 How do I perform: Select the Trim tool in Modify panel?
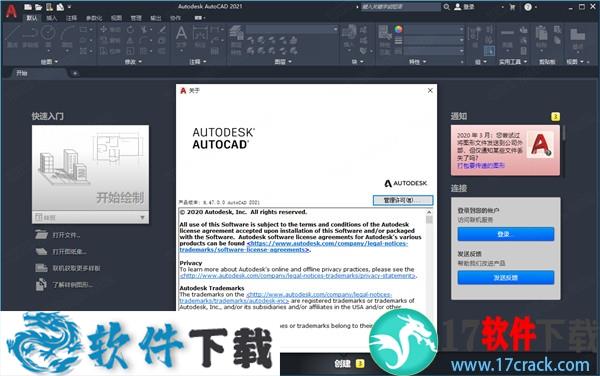(x=145, y=29)
